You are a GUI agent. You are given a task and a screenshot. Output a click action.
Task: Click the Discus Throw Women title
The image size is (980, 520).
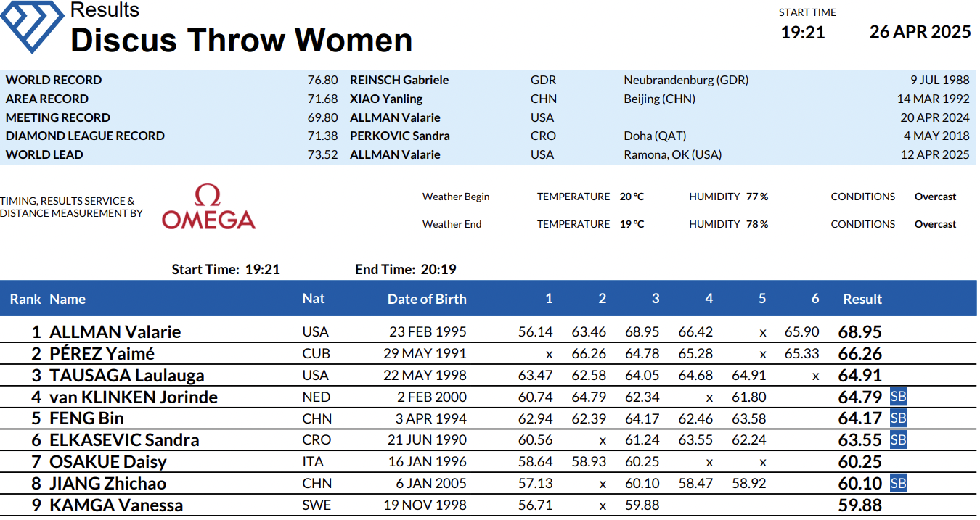242,40
